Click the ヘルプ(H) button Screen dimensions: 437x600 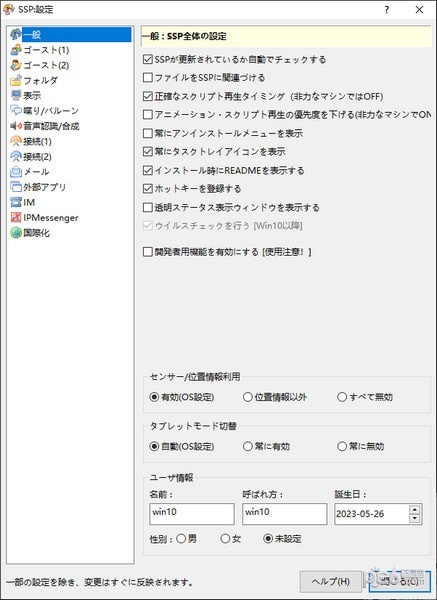(330, 582)
